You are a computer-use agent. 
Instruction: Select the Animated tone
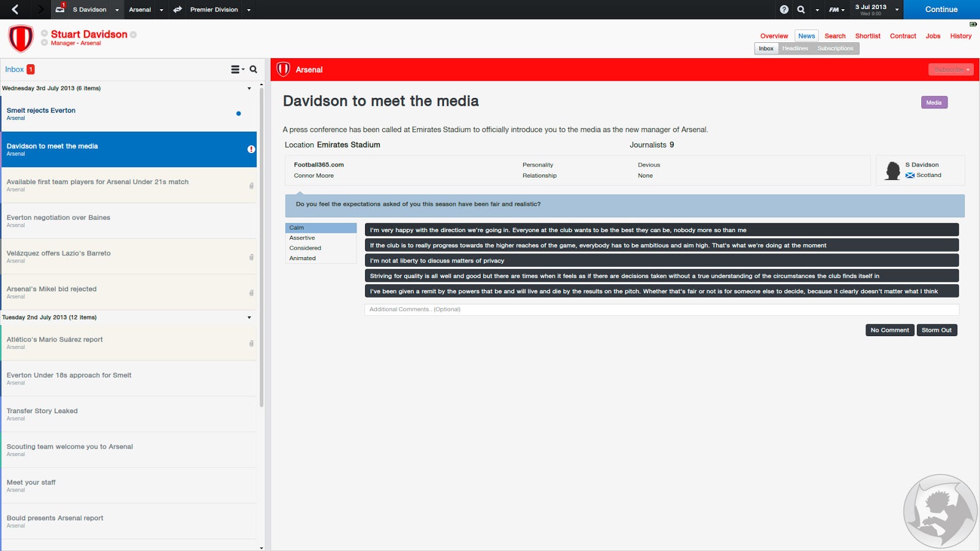pyautogui.click(x=321, y=258)
